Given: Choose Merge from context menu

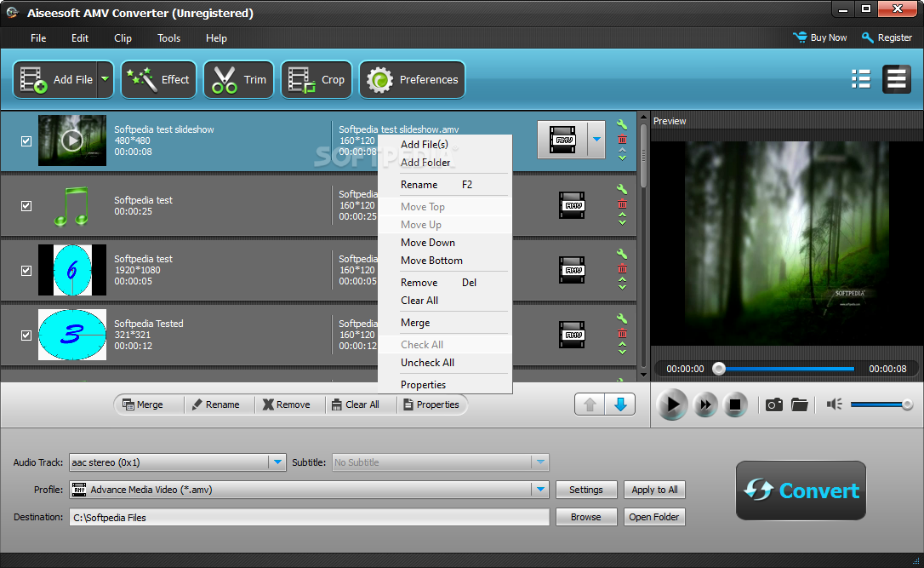Looking at the screenshot, I should [x=445, y=323].
